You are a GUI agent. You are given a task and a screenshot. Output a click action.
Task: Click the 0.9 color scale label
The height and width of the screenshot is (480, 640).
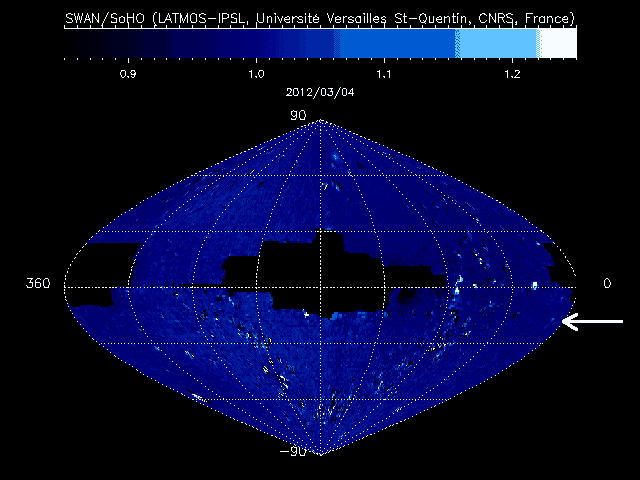128,74
